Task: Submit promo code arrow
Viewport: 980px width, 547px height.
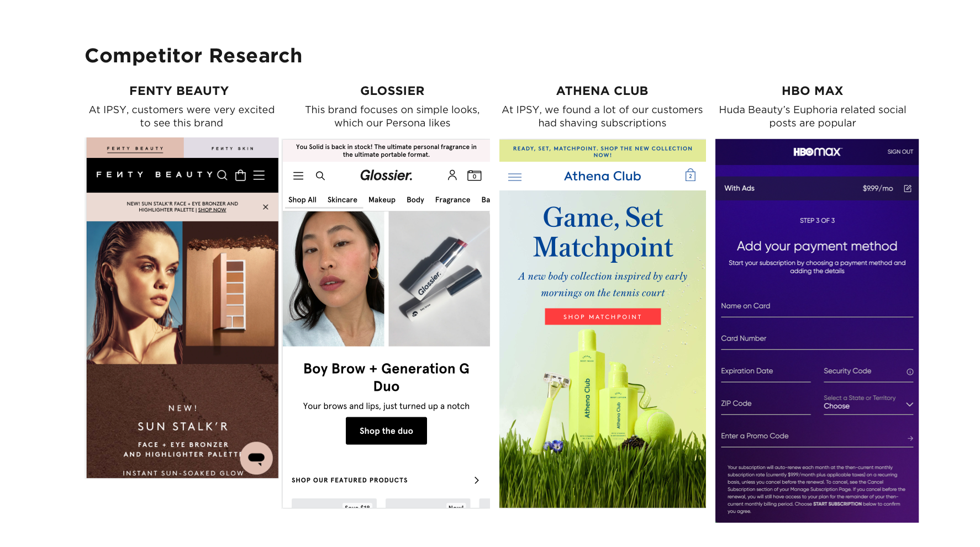Action: [x=910, y=438]
